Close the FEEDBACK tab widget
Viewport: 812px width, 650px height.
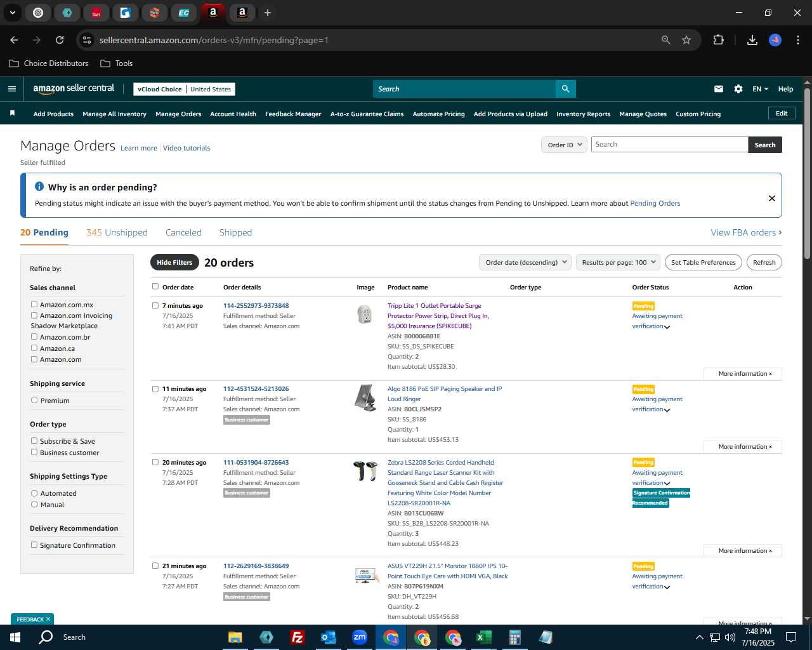pyautogui.click(x=48, y=619)
